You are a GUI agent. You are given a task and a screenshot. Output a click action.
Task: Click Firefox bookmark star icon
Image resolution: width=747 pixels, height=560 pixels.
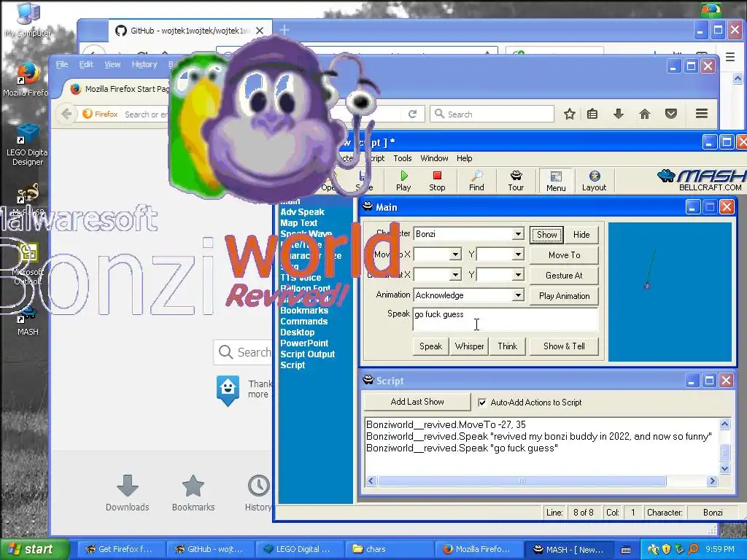[x=569, y=114]
